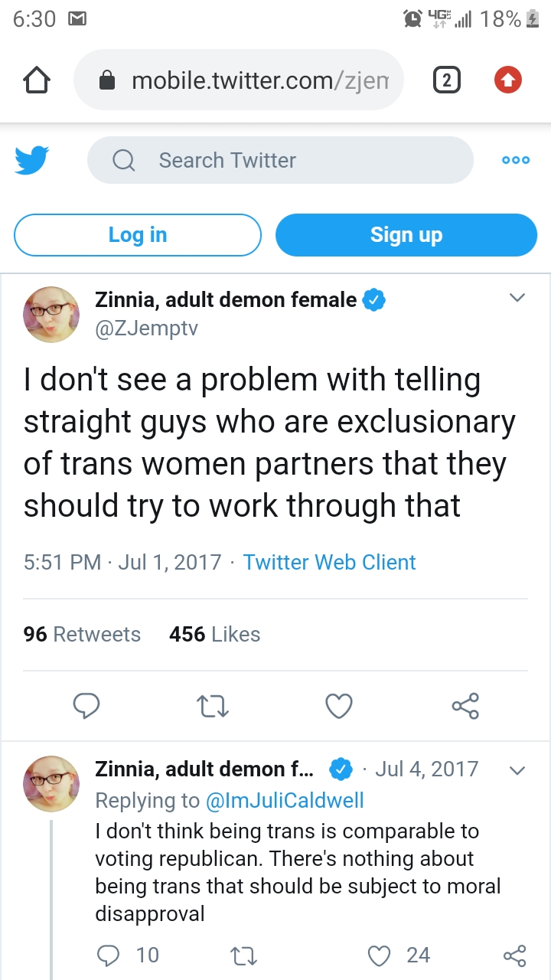The image size is (551, 980).
Task: Open the three-dot more options menu
Action: (515, 160)
